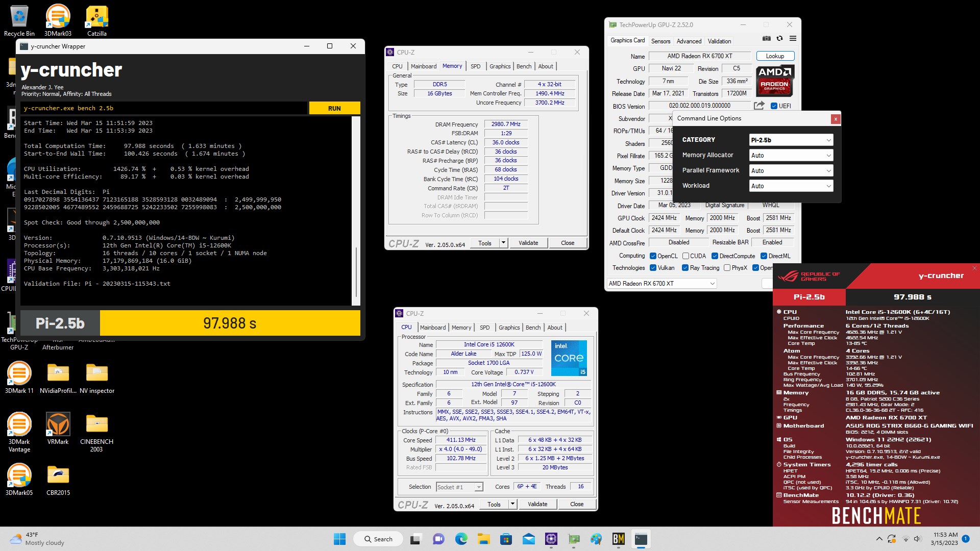This screenshot has height=551, width=980.
Task: Toggle the PhysX checkbox
Action: pos(727,268)
